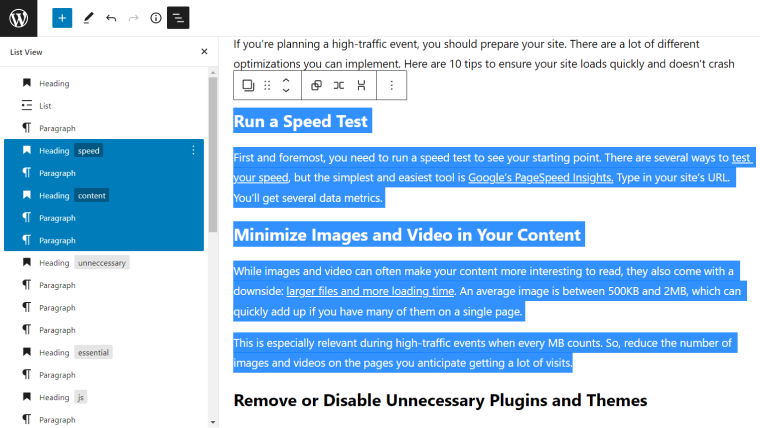Click the block type switcher icon in toolbar
760x428 pixels.
[x=248, y=85]
